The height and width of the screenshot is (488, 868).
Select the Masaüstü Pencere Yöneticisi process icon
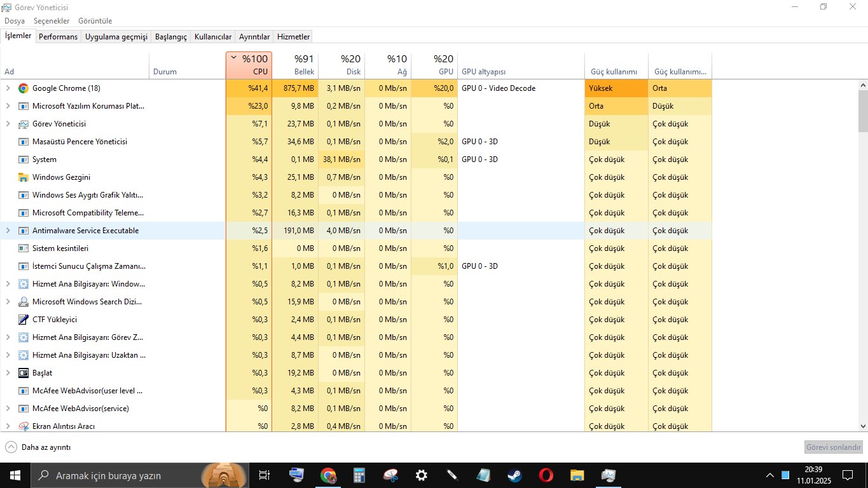point(24,142)
